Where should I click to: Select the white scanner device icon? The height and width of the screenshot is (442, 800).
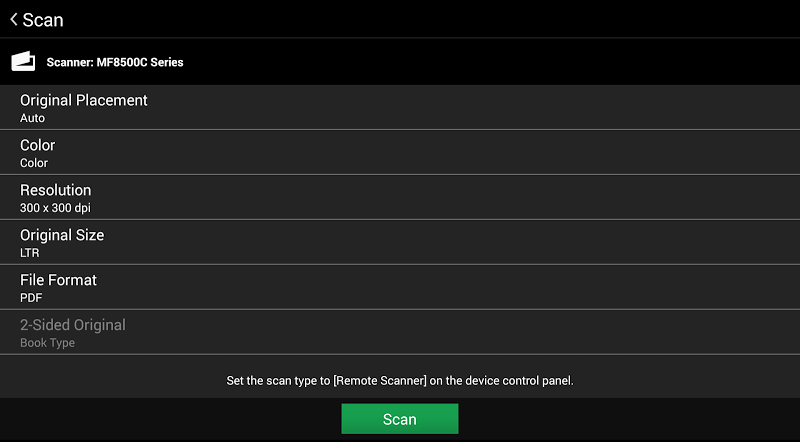23,61
